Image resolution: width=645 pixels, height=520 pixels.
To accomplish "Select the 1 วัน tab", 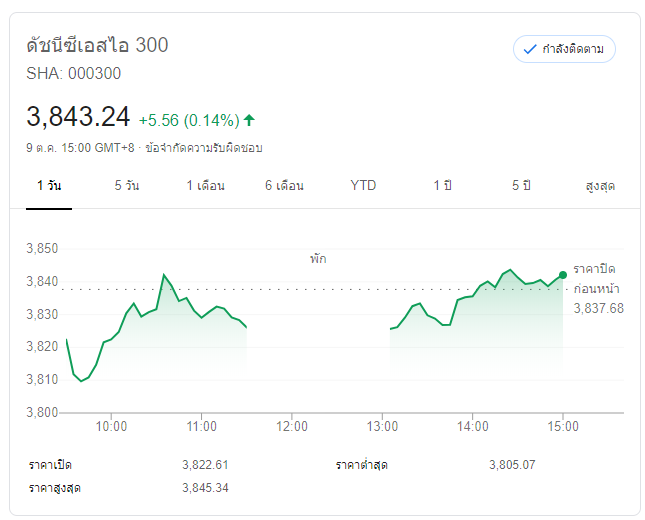I will 49,186.
